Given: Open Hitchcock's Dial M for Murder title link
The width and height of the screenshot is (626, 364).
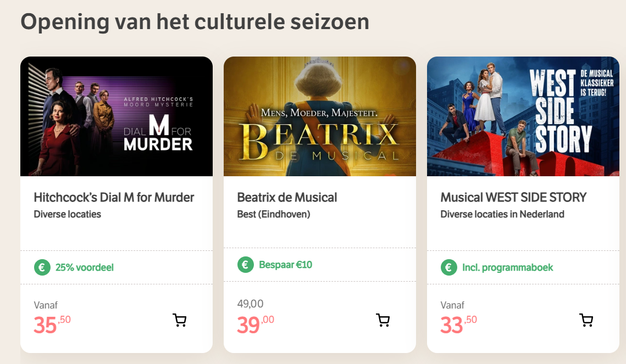Looking at the screenshot, I should pyautogui.click(x=114, y=197).
